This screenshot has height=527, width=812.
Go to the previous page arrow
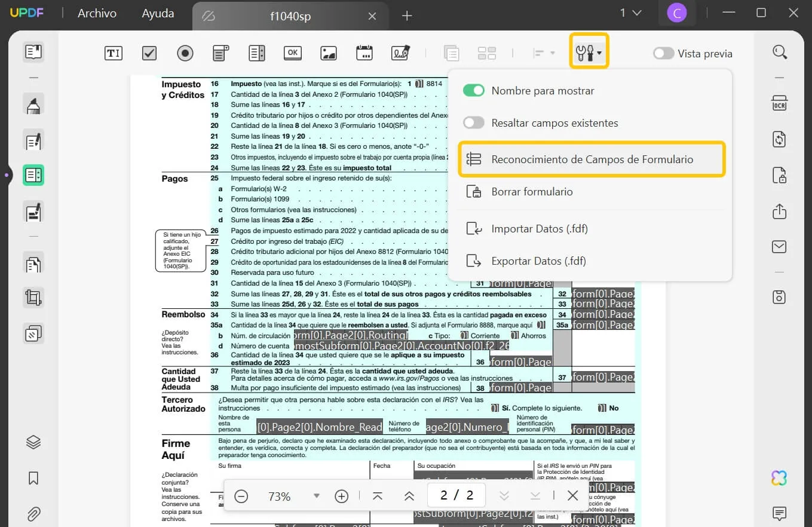click(x=409, y=496)
